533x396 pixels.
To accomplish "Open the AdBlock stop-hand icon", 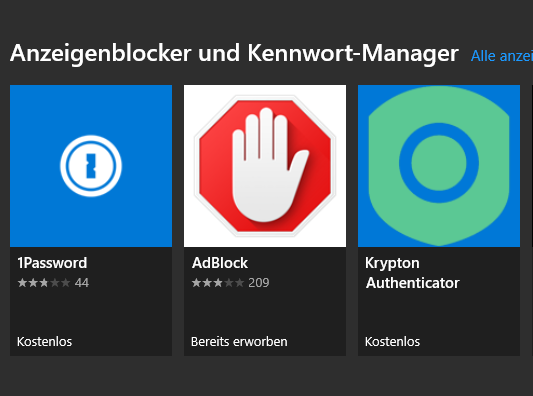I will (x=265, y=166).
